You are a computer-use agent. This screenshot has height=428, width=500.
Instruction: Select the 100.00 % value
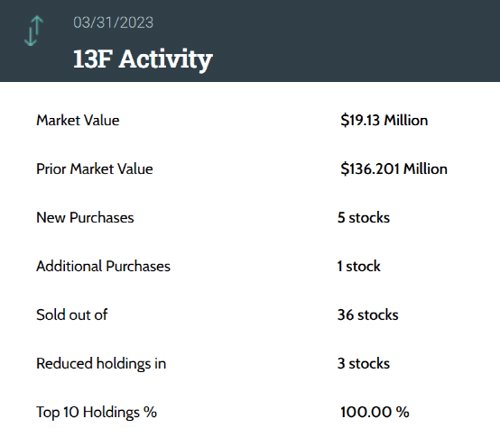tap(375, 412)
